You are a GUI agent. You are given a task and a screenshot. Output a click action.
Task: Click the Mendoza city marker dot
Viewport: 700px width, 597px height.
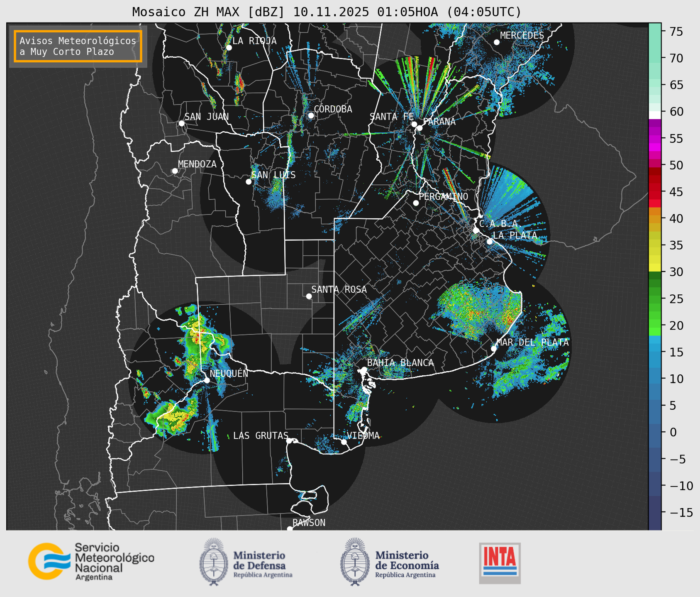175,171
